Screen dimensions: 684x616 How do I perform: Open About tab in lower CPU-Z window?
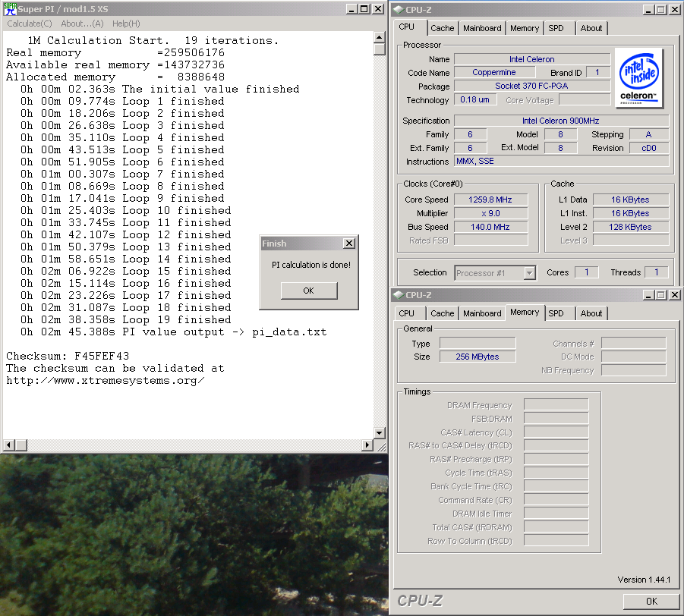(591, 313)
